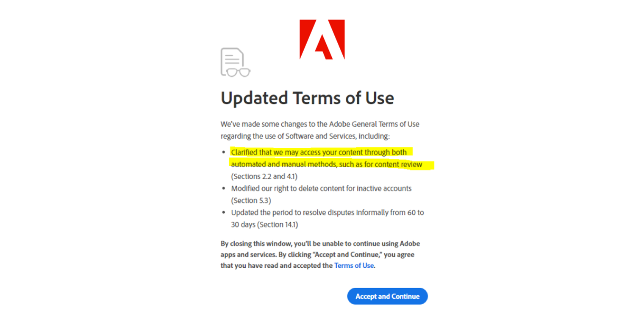Click the Updated Terms of Use heading
644x322 pixels.
pos(307,98)
